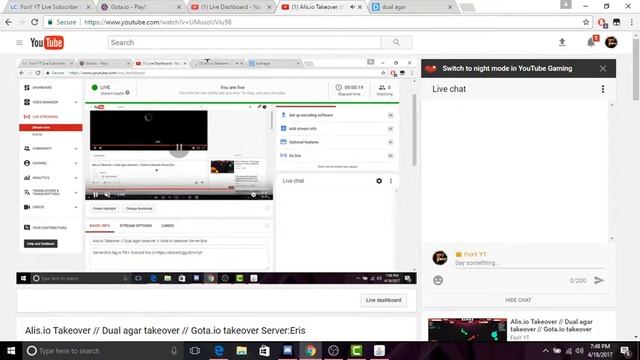This screenshot has height=360, width=640.
Task: Click the emoji picker icon in live chat
Action: point(438,280)
